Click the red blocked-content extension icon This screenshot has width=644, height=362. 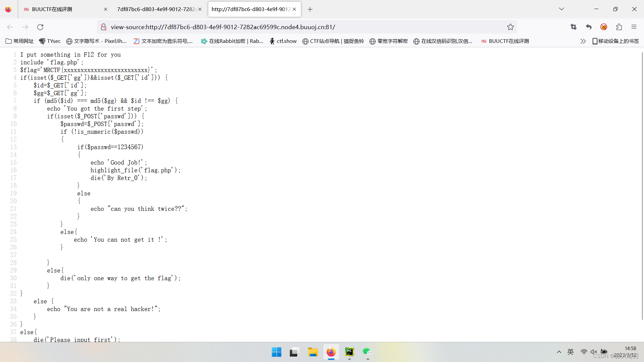[604, 27]
